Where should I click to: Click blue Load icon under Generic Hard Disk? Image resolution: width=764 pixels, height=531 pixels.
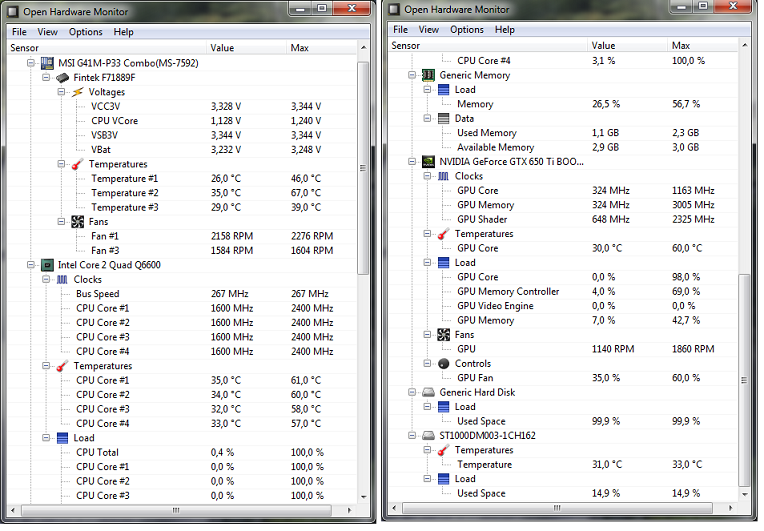pyautogui.click(x=443, y=407)
